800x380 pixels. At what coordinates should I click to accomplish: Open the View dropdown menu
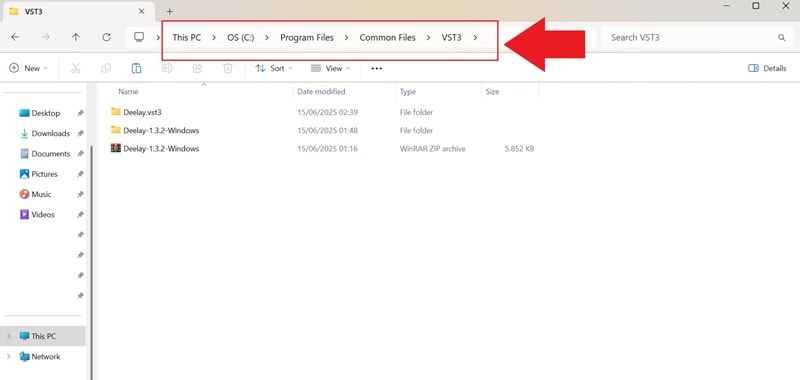(331, 68)
